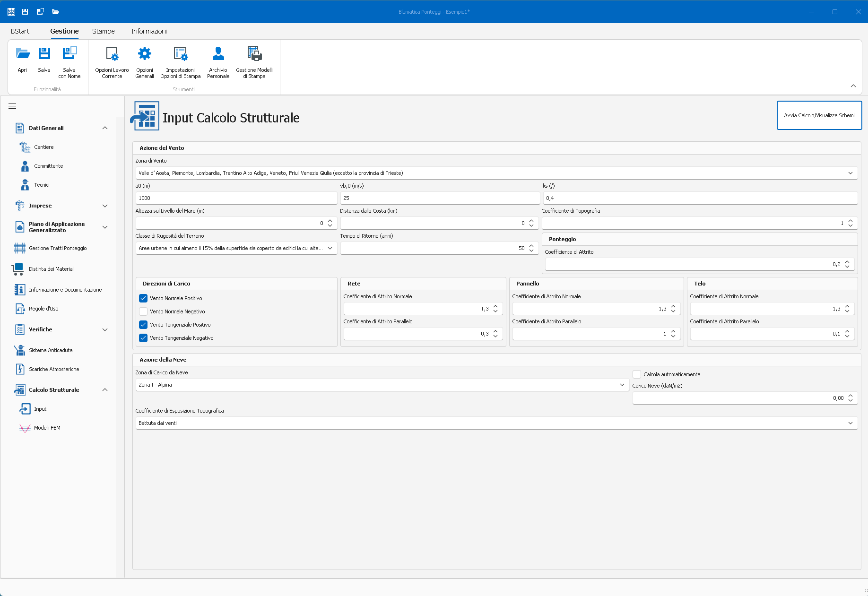The image size is (868, 596).
Task: Open the Informazioni tab
Action: tap(149, 31)
